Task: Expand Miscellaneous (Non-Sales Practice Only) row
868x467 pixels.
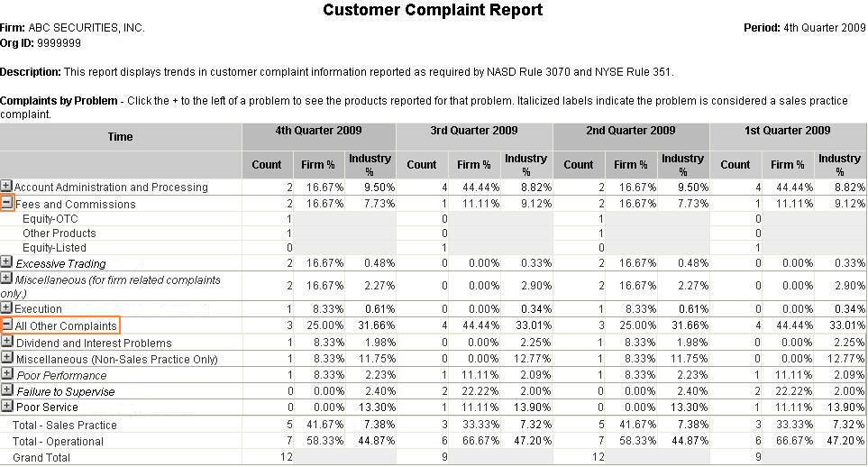Action: tap(6, 359)
